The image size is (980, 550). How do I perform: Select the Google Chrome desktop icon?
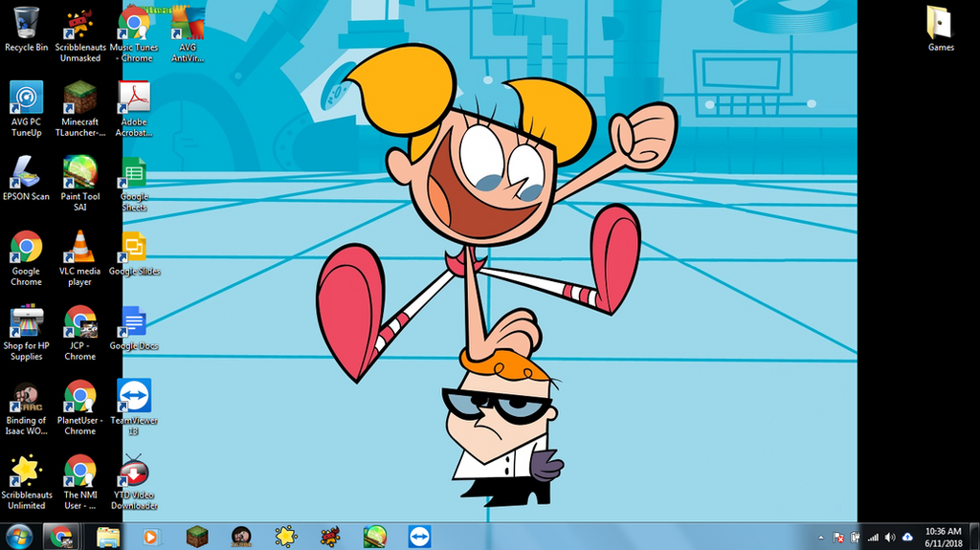click(x=26, y=258)
